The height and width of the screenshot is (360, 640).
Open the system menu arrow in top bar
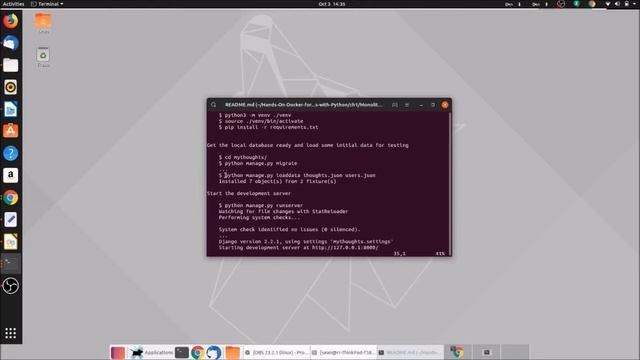pos(635,4)
